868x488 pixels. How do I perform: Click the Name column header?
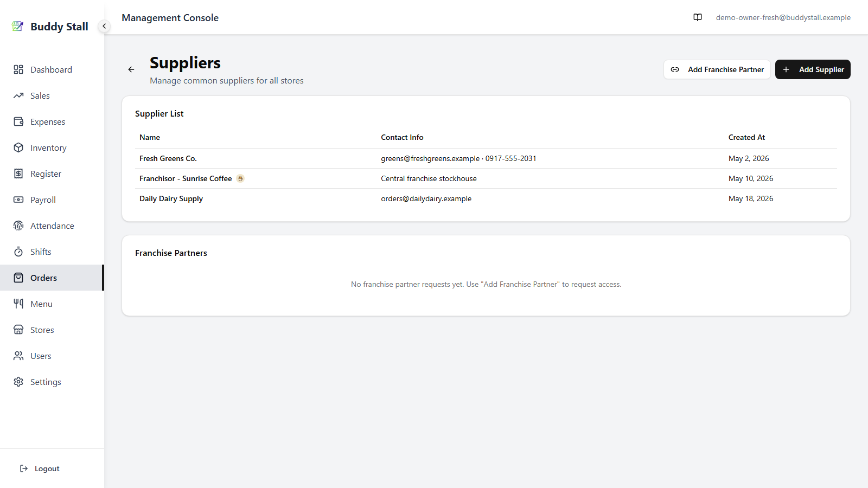coord(150,137)
